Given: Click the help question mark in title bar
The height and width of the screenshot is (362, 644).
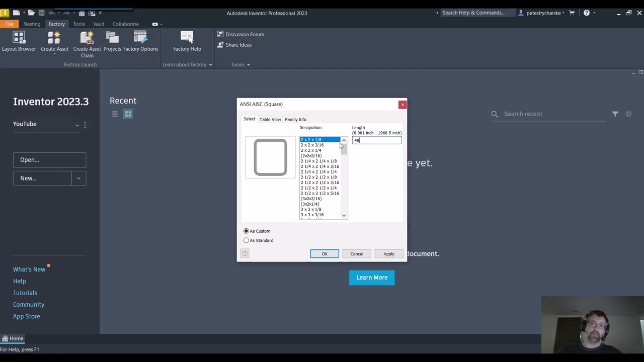Looking at the screenshot, I should [587, 13].
